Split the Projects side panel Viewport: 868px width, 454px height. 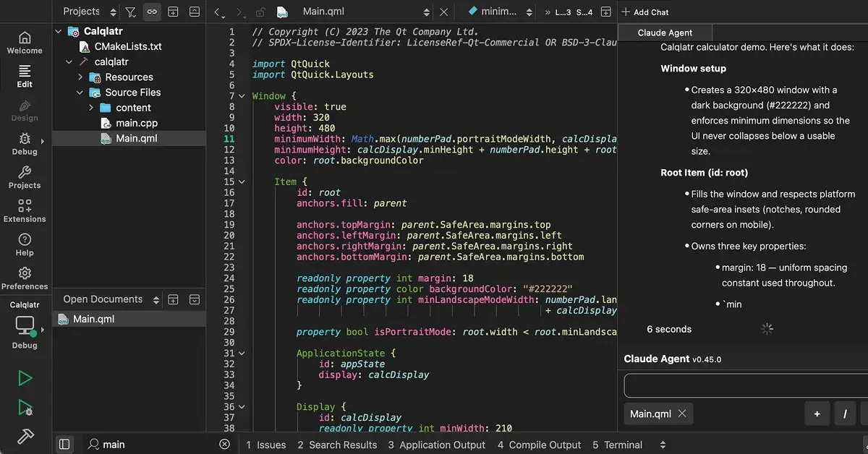[174, 12]
